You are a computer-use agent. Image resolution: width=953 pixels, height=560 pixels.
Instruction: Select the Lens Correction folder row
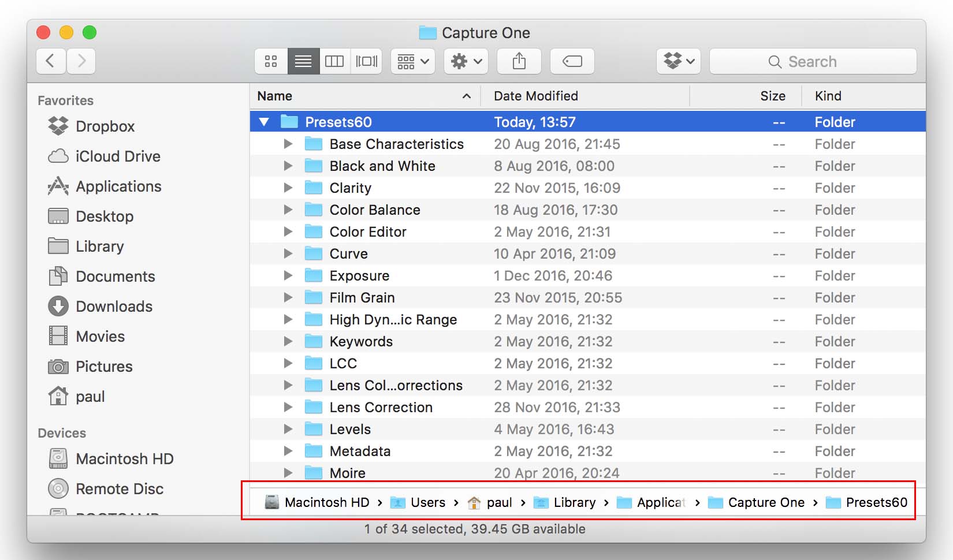[x=587, y=407]
